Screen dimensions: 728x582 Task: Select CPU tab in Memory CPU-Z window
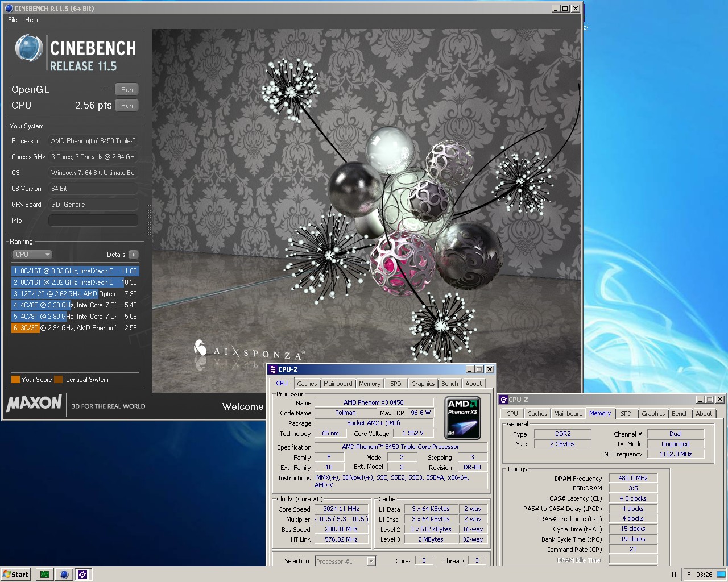[512, 414]
